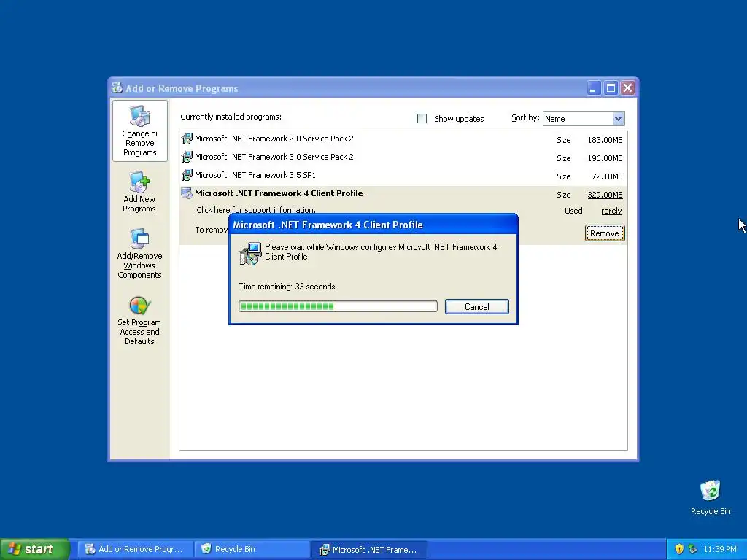The width and height of the screenshot is (747, 560).
Task: Click the Remove button
Action: [605, 233]
